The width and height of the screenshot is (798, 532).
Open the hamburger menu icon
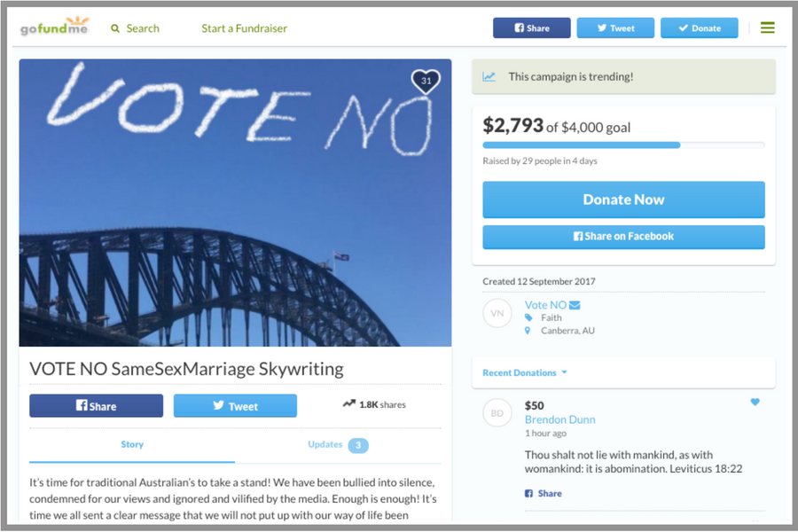pyautogui.click(x=767, y=27)
